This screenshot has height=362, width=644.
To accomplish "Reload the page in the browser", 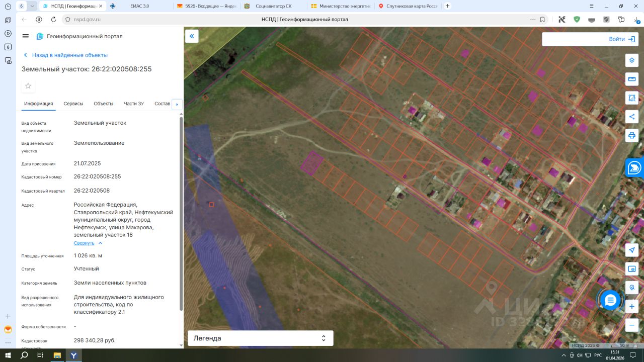I will click(x=53, y=19).
